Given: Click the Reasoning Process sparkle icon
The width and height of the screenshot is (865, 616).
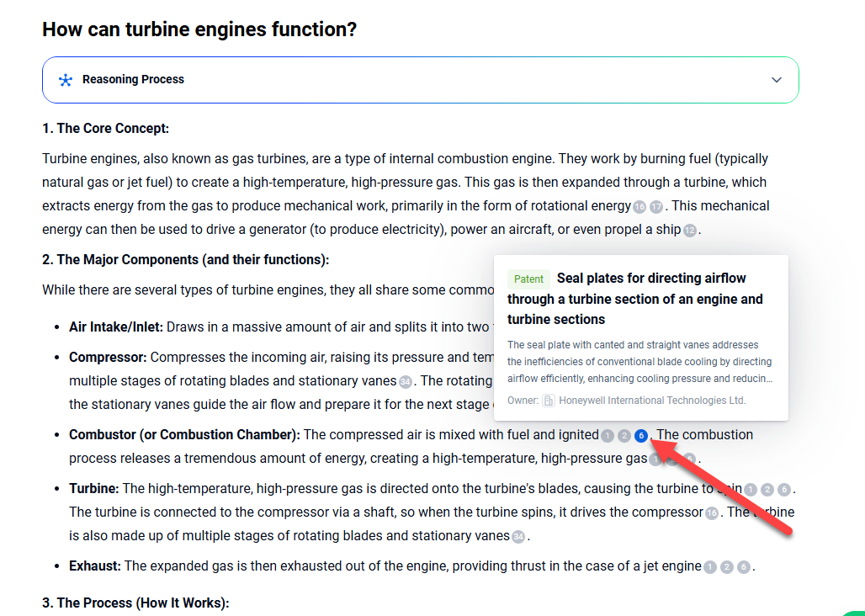Looking at the screenshot, I should (66, 80).
